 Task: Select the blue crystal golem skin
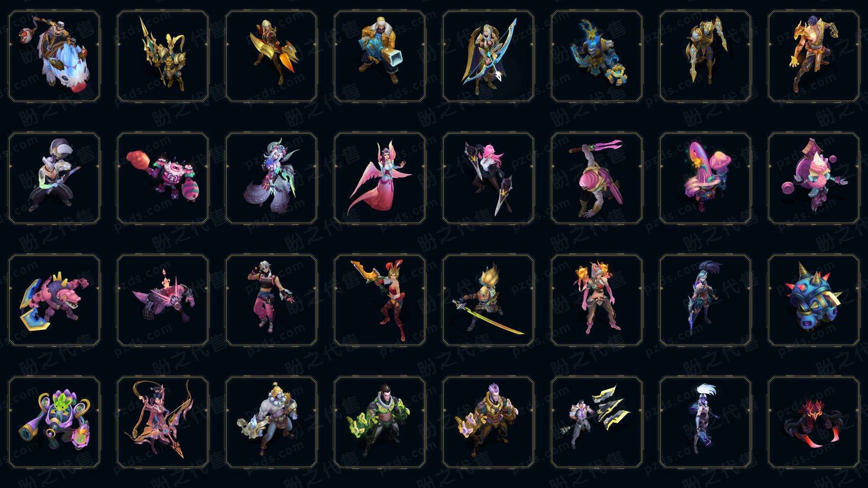click(x=597, y=56)
